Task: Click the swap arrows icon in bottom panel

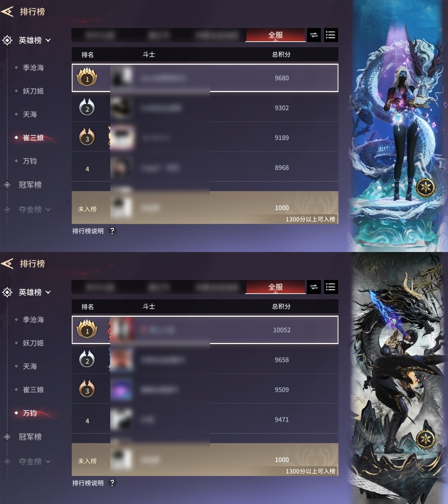Action: click(x=314, y=287)
